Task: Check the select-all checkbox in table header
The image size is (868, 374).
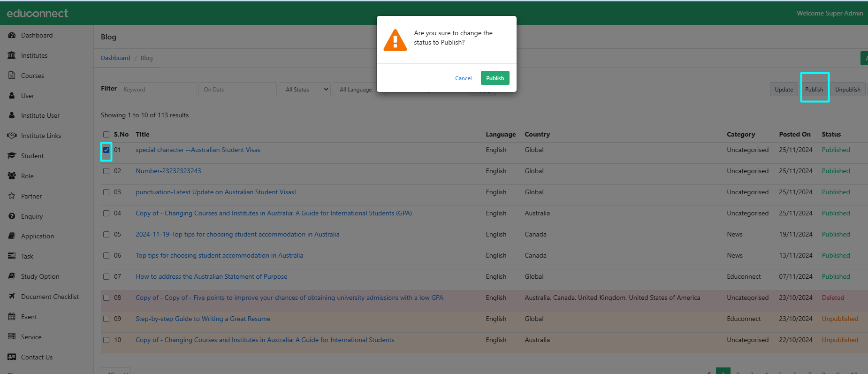Action: 107,135
